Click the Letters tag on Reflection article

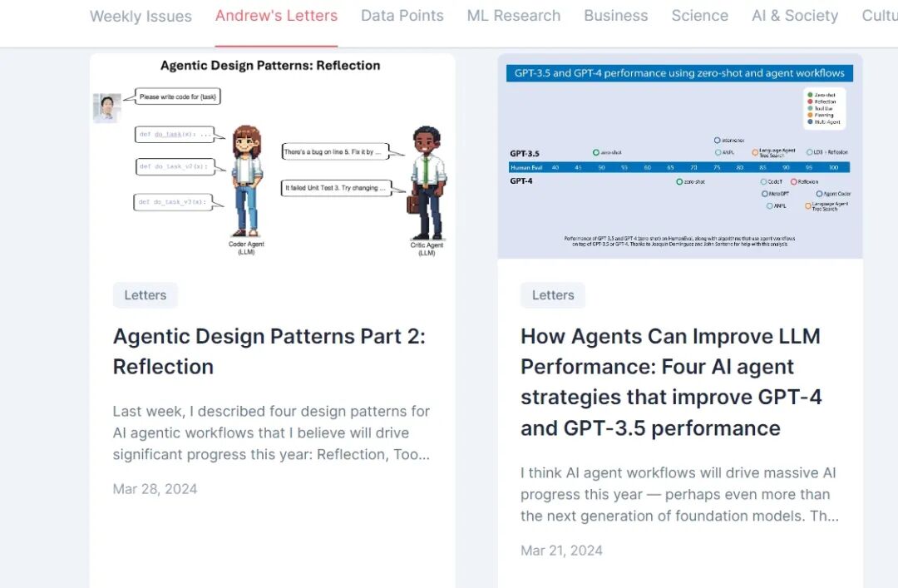click(x=146, y=295)
